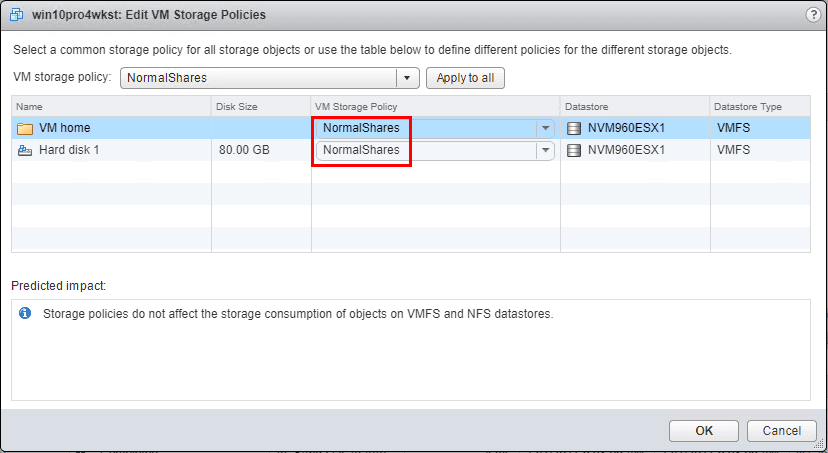The height and width of the screenshot is (453, 828).
Task: Click the VM icon in dialog title
Action: point(16,14)
